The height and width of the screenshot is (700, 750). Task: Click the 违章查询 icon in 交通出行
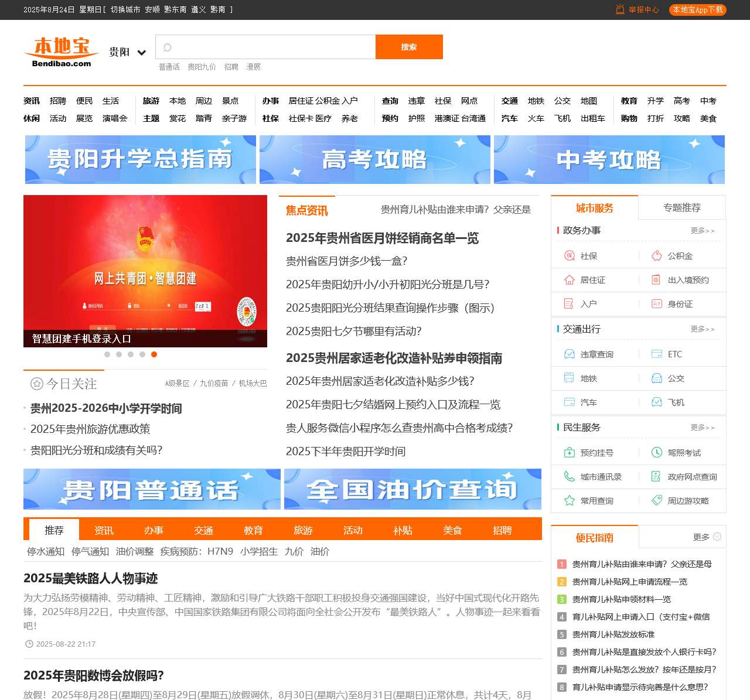pyautogui.click(x=568, y=354)
